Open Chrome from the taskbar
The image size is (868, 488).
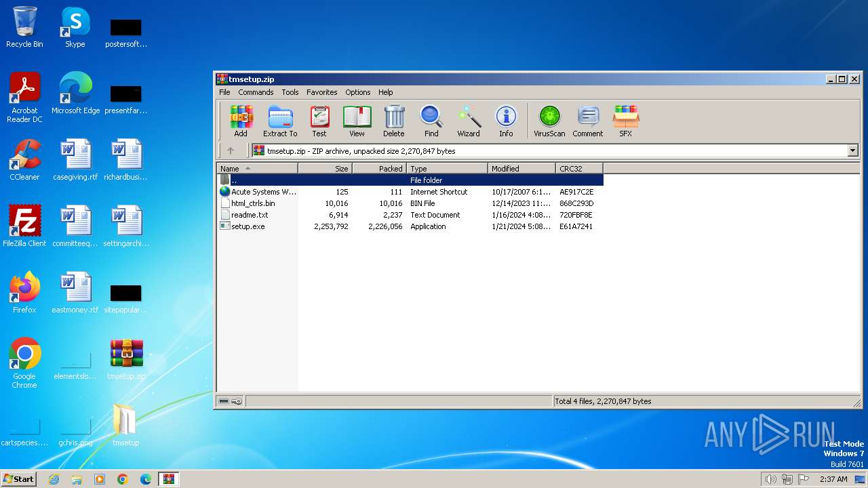122,479
